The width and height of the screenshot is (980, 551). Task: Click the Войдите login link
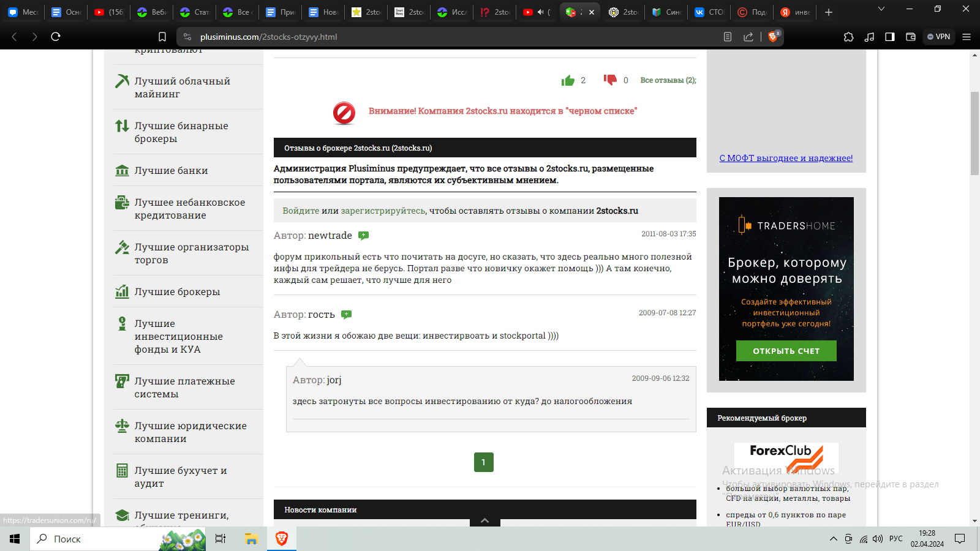coord(301,211)
